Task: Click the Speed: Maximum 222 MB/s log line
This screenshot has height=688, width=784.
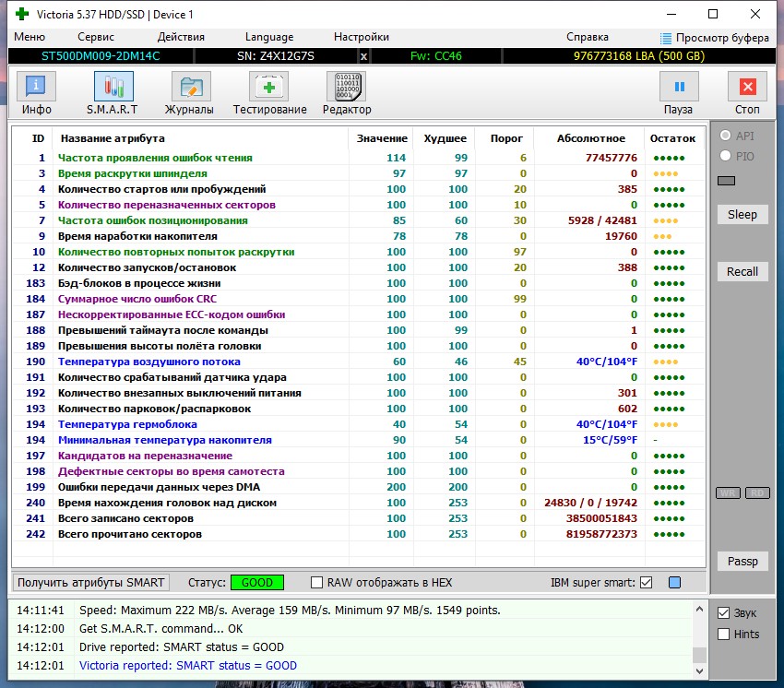Action: click(x=290, y=610)
